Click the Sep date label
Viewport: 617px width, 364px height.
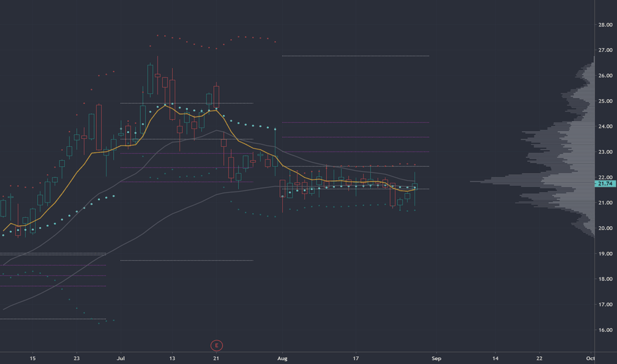click(x=436, y=359)
